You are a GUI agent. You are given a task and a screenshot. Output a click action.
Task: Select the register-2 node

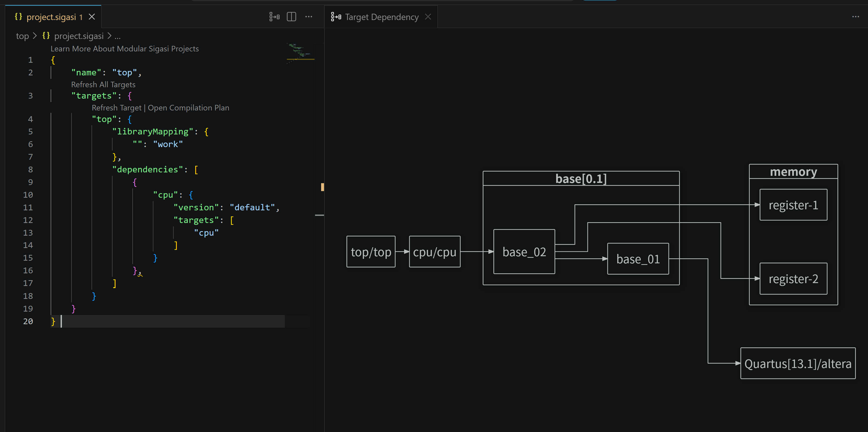[x=793, y=279]
